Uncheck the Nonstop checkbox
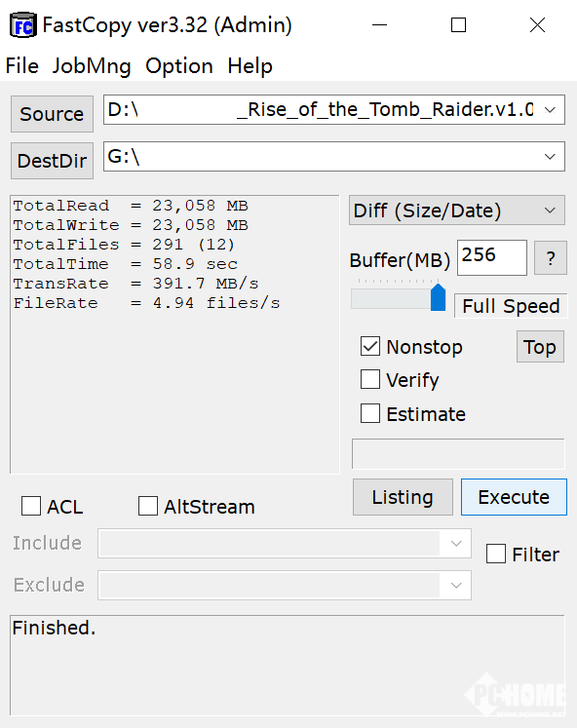The image size is (577, 728). [x=370, y=346]
